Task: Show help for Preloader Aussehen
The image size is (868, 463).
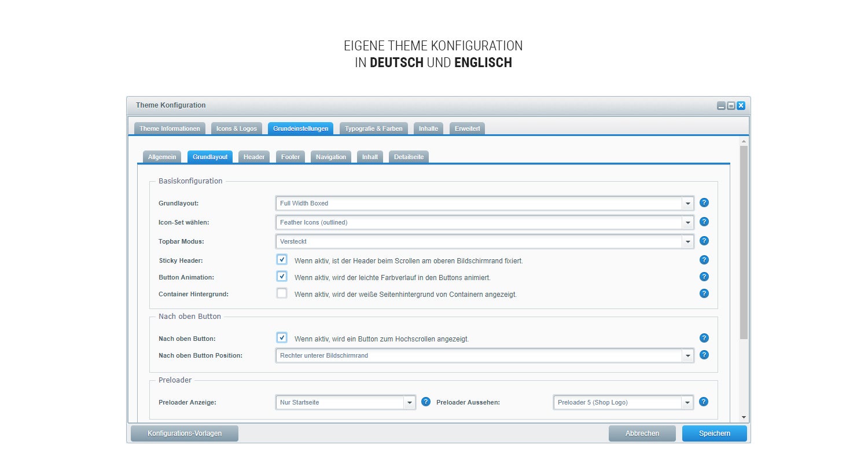Action: click(704, 402)
